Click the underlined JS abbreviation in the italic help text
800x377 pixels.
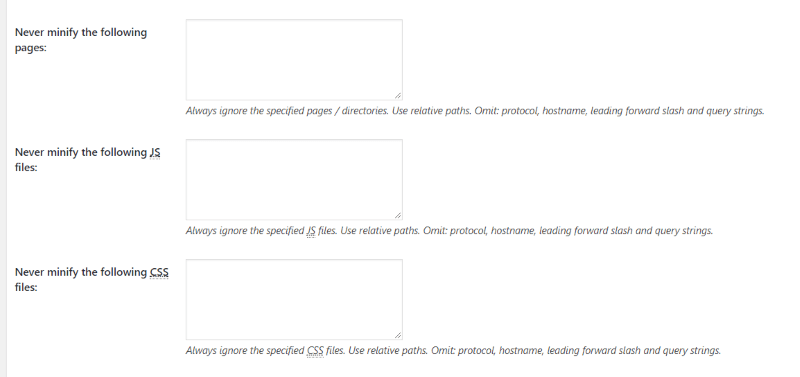pos(311,231)
